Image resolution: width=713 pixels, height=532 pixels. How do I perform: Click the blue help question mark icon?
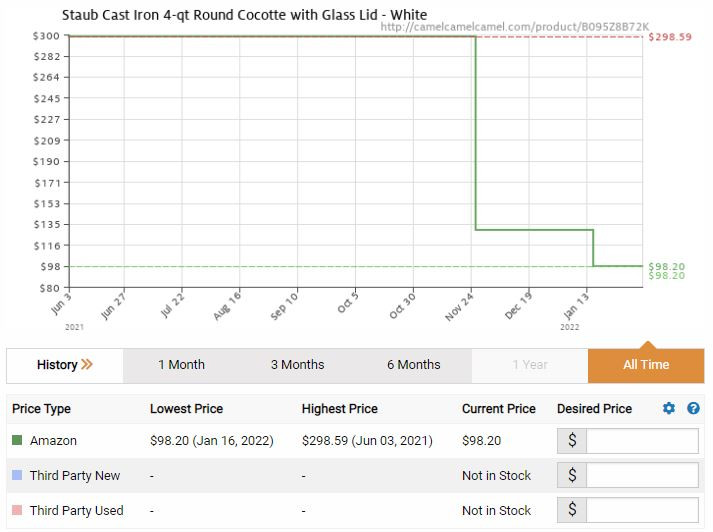coord(693,408)
